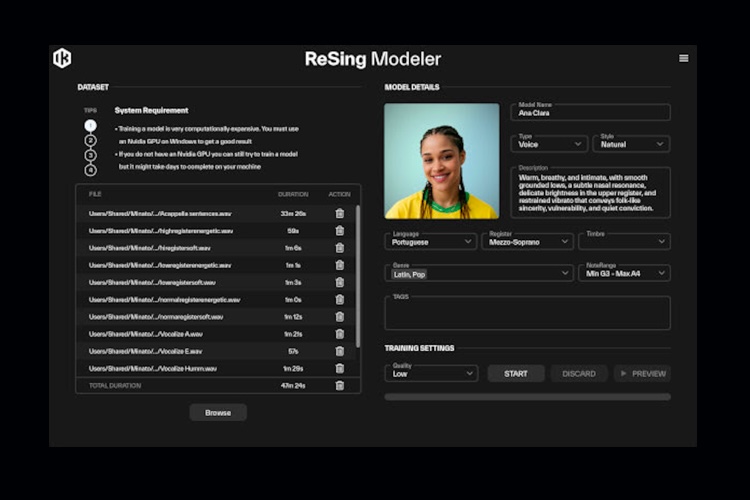
Task: Delete the normalregisterenergetic.wav file
Action: 340,300
